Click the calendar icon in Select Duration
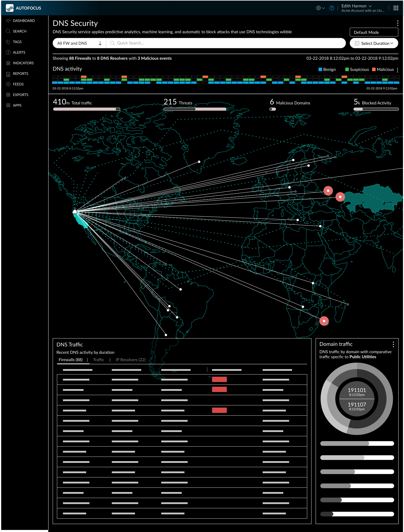 click(357, 43)
